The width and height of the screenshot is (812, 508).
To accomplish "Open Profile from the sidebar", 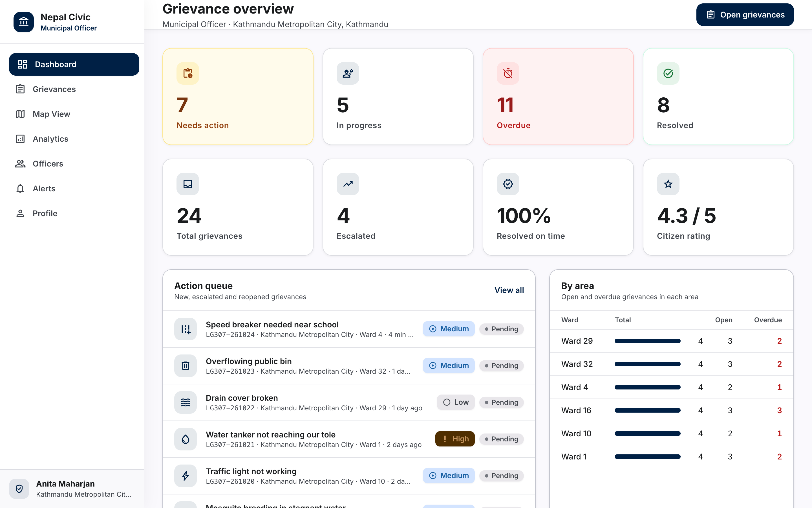I will [x=74, y=213].
